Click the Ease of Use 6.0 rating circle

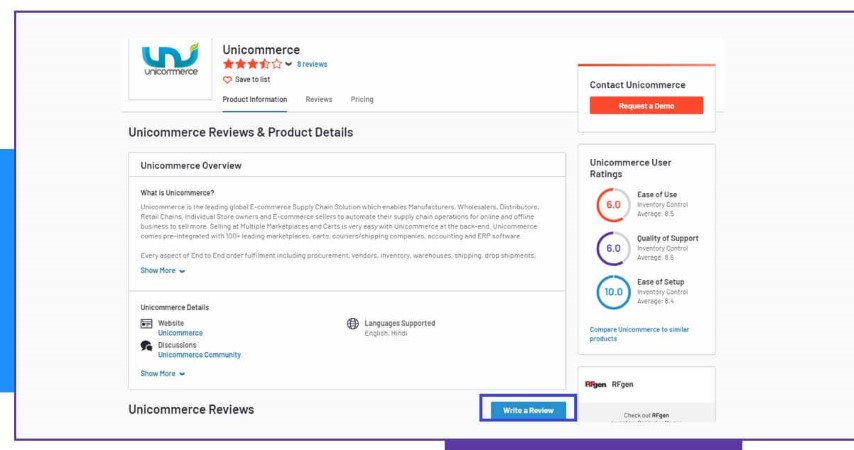pos(613,204)
